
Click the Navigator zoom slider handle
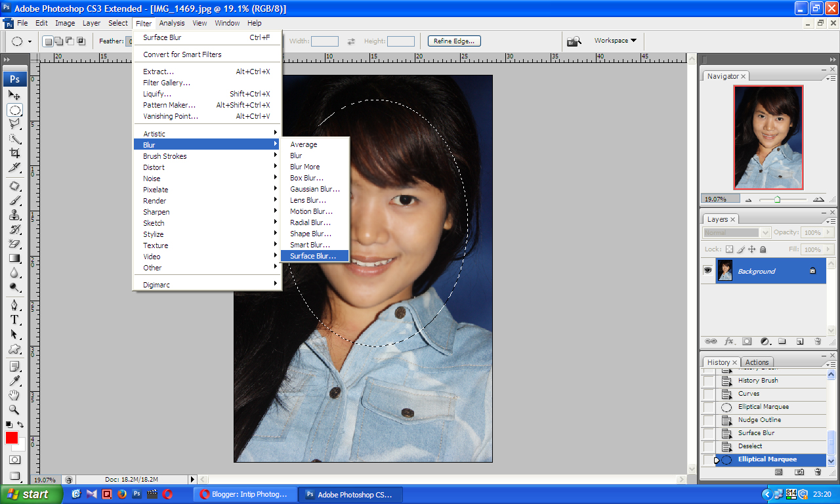click(x=777, y=199)
